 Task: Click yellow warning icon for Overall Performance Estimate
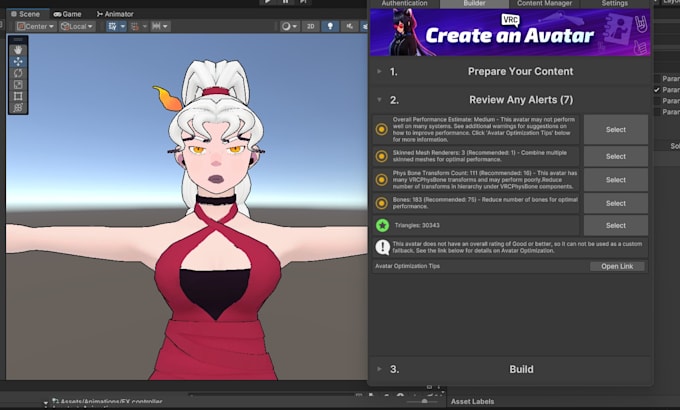pyautogui.click(x=382, y=129)
